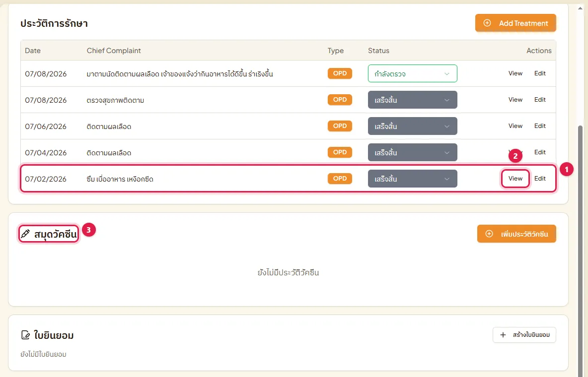View the 07/06/2026 treatment record
Screen dimensions: 588x377
click(515, 126)
